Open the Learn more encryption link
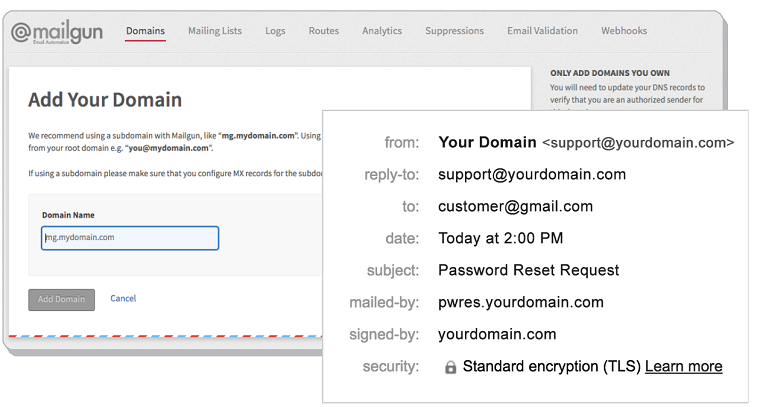Image resolution: width=760 pixels, height=407 pixels. (683, 366)
